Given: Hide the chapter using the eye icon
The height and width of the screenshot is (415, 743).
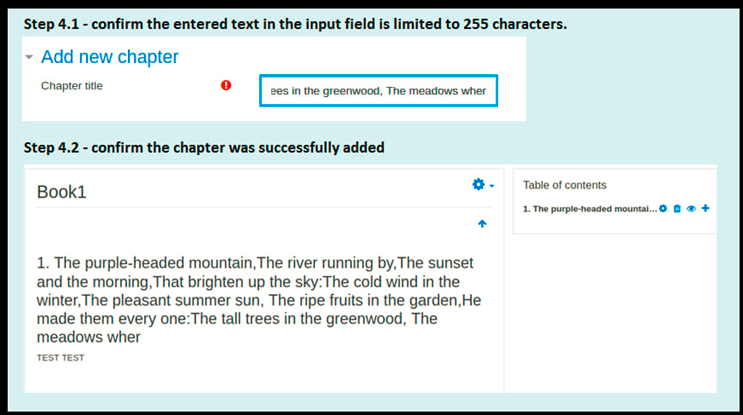Looking at the screenshot, I should 691,208.
